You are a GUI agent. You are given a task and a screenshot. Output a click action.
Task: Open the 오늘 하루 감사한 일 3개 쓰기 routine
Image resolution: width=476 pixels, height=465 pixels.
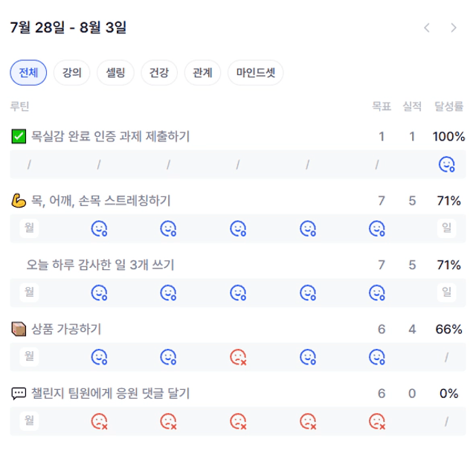(x=100, y=265)
